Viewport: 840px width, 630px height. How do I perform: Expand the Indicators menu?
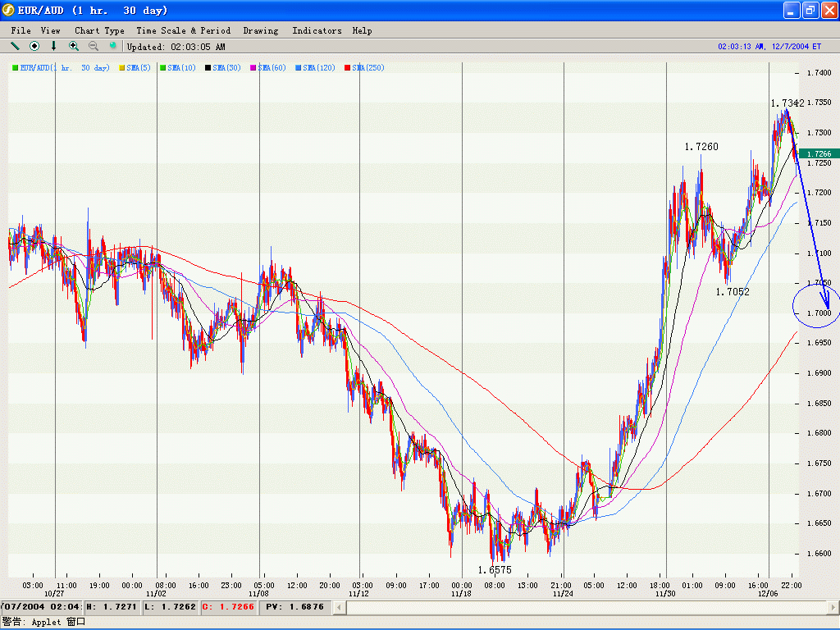(x=317, y=30)
